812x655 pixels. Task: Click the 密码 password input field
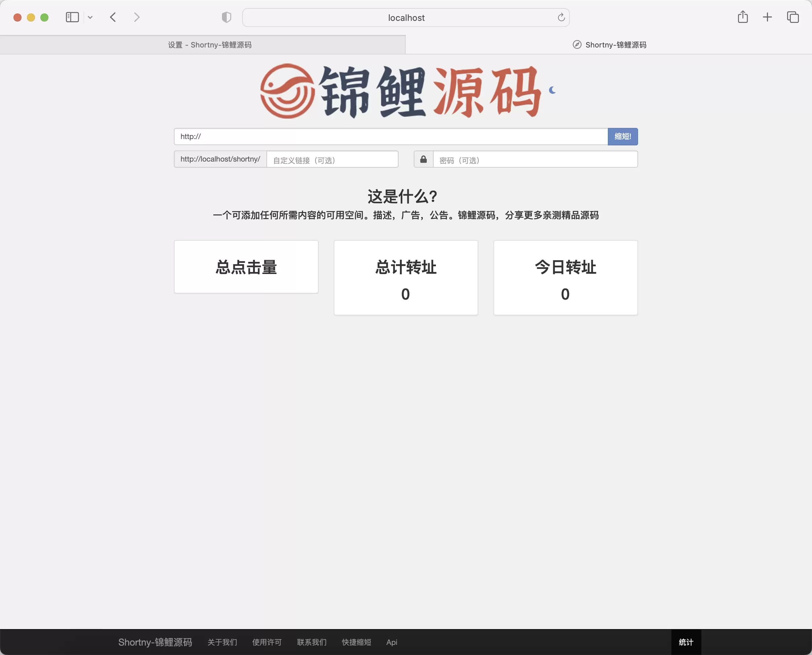click(x=535, y=159)
